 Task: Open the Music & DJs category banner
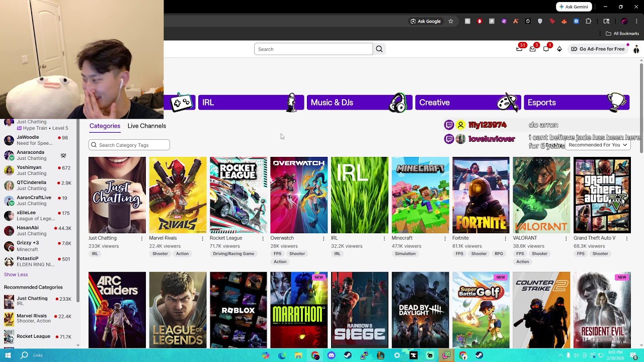(x=360, y=103)
